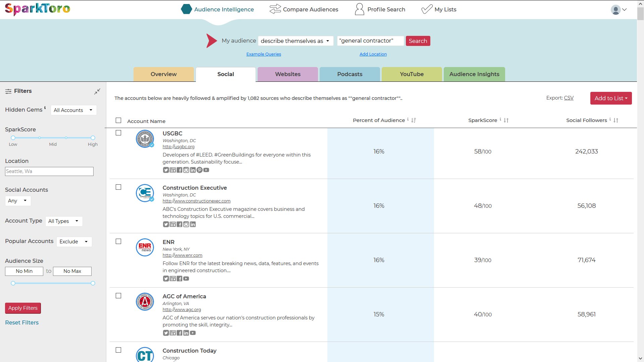This screenshot has height=362, width=644.
Task: Check the Construction Today row checkbox
Action: (118, 350)
